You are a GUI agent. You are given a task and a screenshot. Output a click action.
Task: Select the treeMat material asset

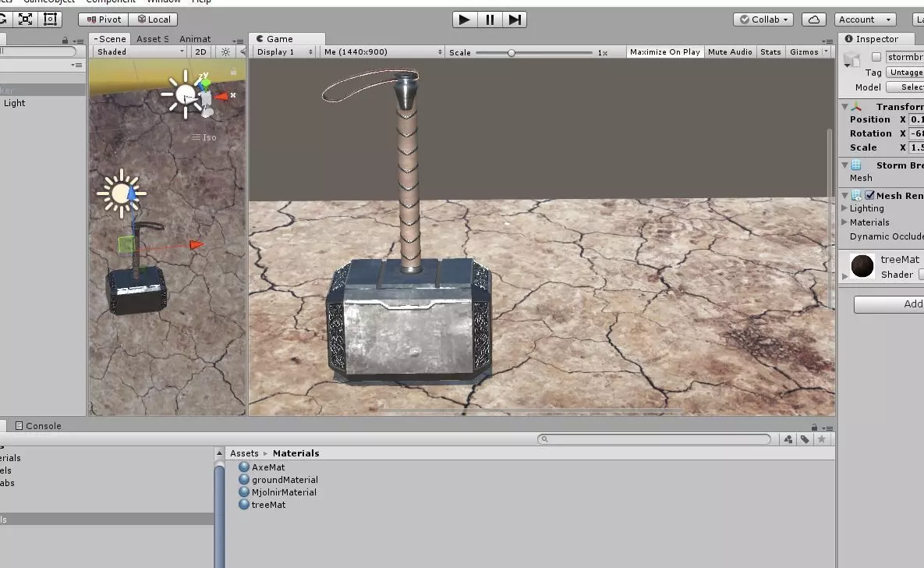pos(262,505)
